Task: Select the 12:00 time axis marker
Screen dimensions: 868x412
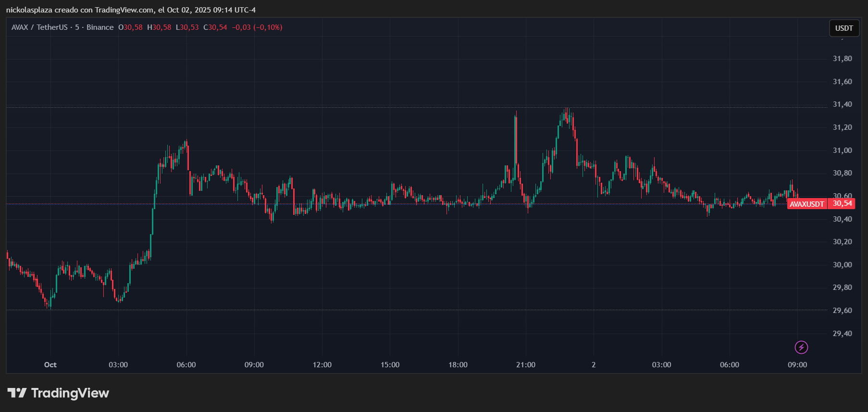Action: tap(322, 365)
